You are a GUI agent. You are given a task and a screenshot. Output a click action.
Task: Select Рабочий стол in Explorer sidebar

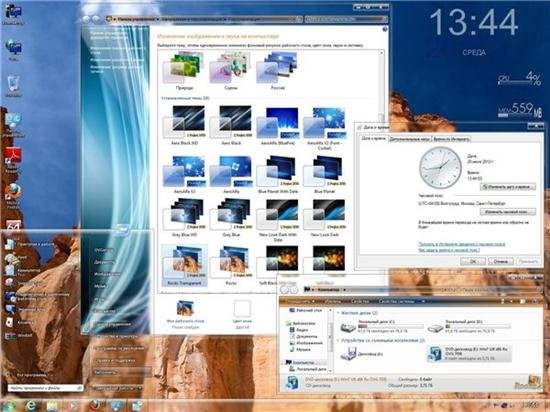pyautogui.click(x=305, y=311)
